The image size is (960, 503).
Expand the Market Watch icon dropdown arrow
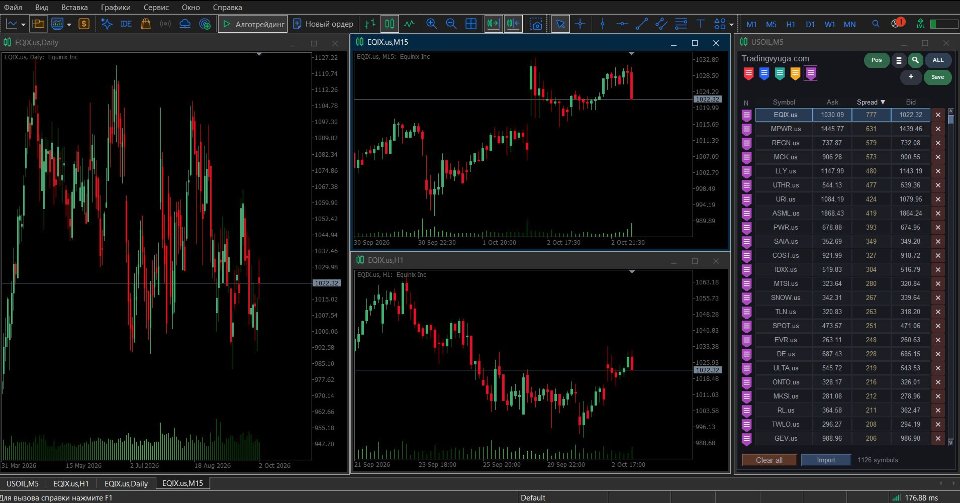(x=69, y=24)
